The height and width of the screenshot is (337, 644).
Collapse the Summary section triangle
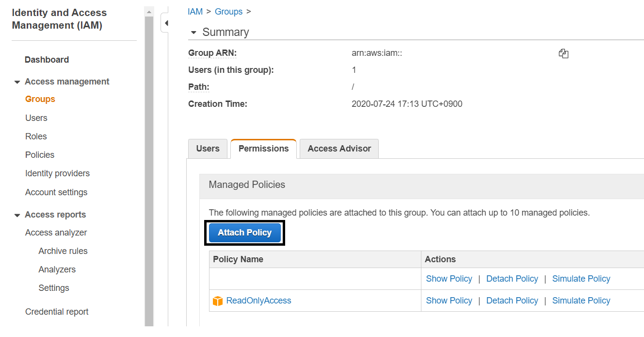click(x=194, y=33)
